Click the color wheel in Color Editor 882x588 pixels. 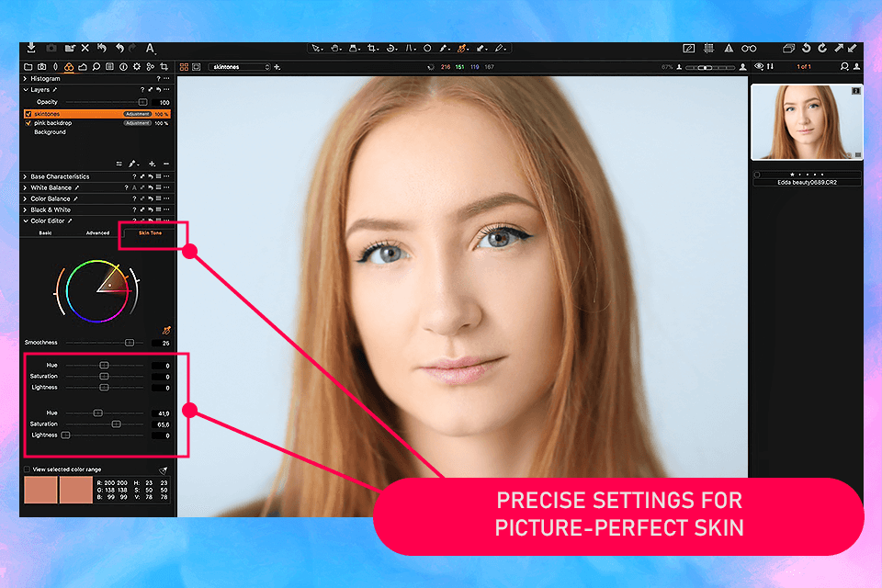pyautogui.click(x=97, y=291)
